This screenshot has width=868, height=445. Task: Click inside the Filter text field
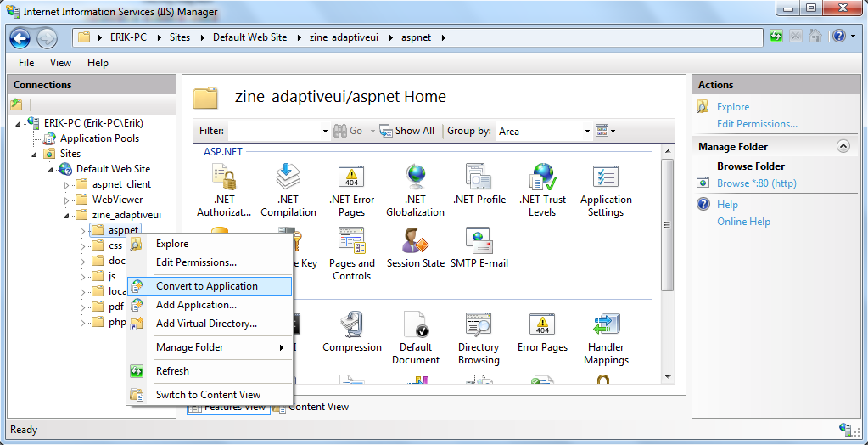(273, 132)
